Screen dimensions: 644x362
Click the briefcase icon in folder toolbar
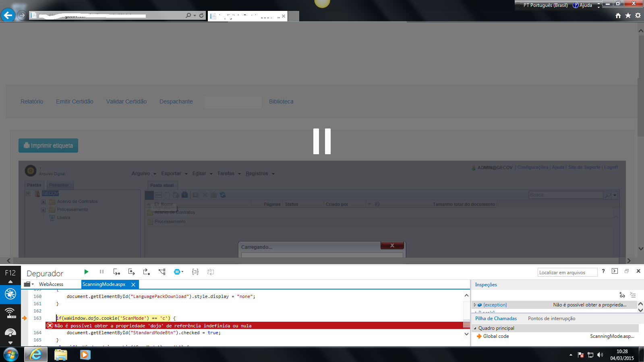click(184, 195)
